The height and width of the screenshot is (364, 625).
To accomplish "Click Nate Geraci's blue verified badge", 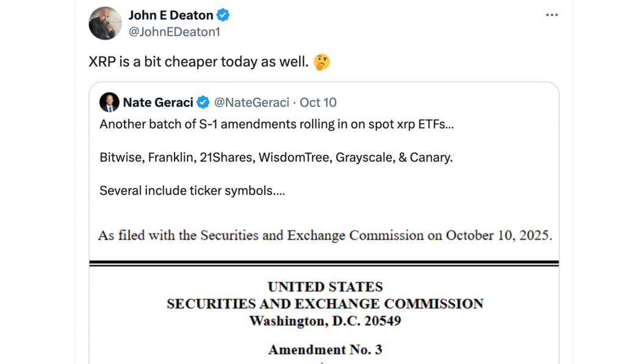I will (202, 102).
